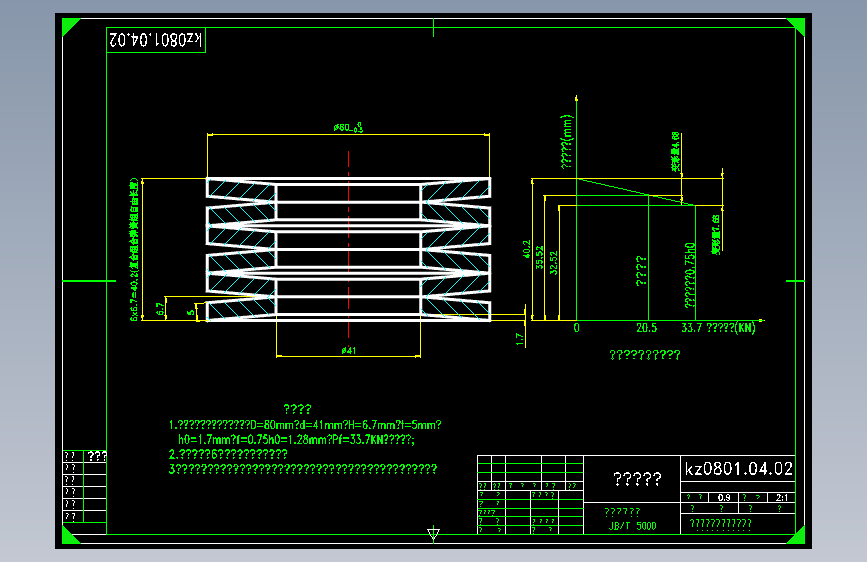Select the (mm) vertical axis label
The width and height of the screenshot is (867, 562).
pos(566,142)
